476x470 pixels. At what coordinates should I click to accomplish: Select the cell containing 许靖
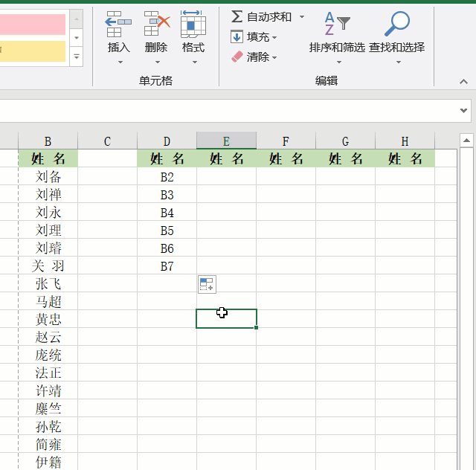pyautogui.click(x=48, y=390)
